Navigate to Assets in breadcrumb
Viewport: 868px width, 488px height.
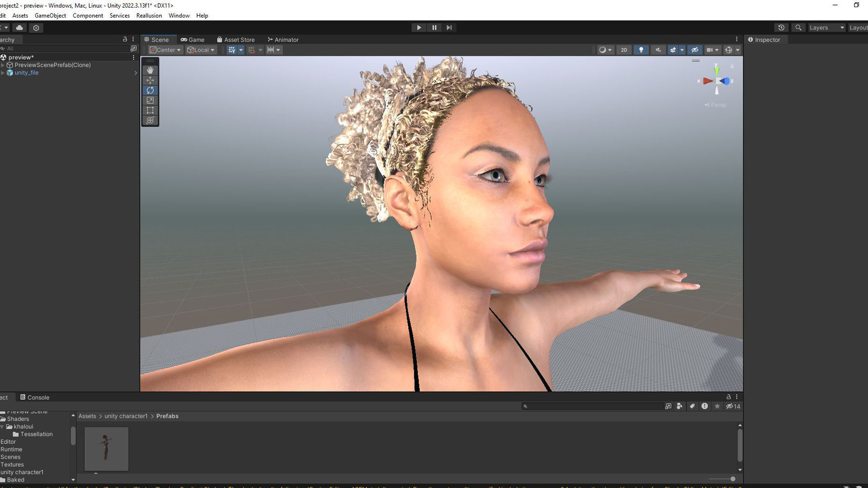click(x=87, y=416)
